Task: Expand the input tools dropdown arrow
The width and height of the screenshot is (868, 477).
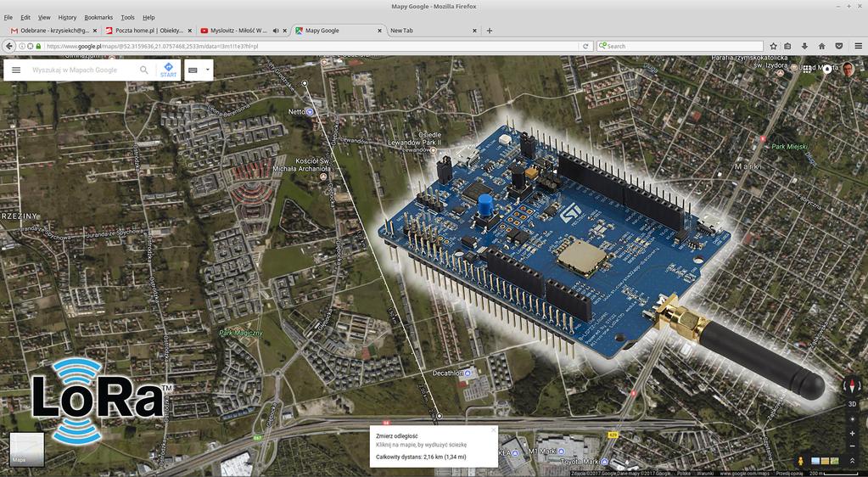Action: [x=208, y=70]
